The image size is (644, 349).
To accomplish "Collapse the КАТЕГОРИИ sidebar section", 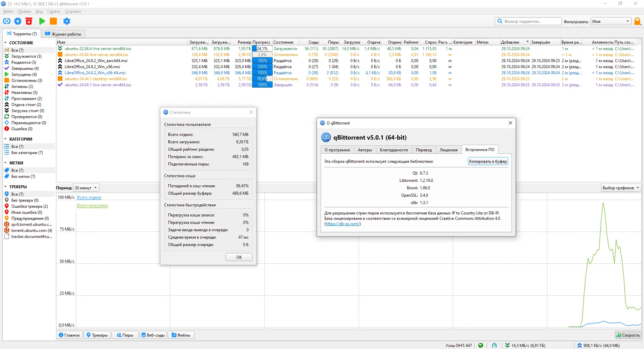I will tap(5, 139).
